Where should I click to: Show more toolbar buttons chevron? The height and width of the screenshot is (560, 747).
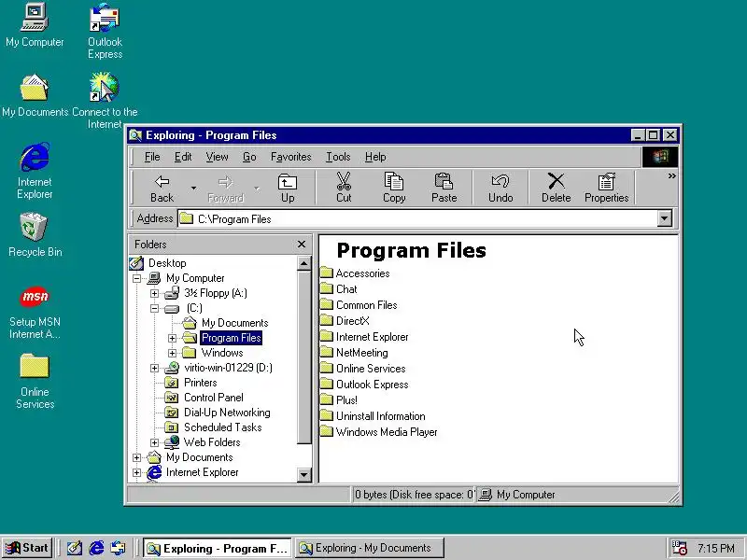coord(671,175)
